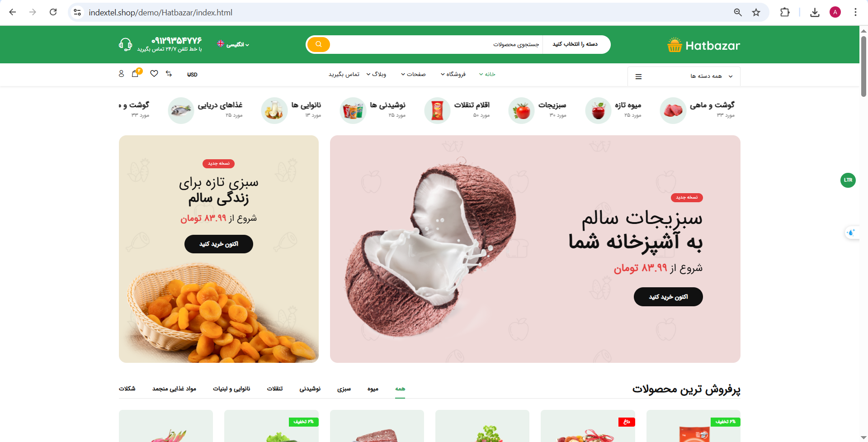
Task: Click the تماس بگیرید link
Action: 344,74
